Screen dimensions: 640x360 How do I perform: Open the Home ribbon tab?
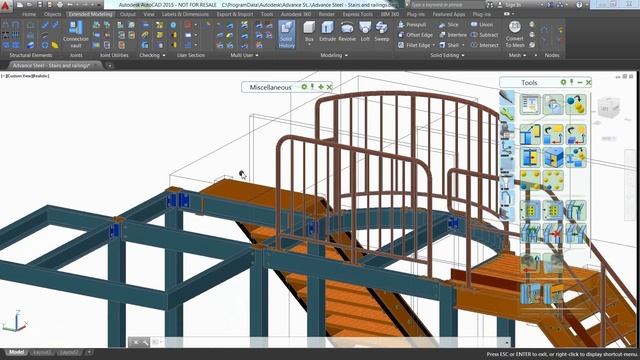point(29,14)
